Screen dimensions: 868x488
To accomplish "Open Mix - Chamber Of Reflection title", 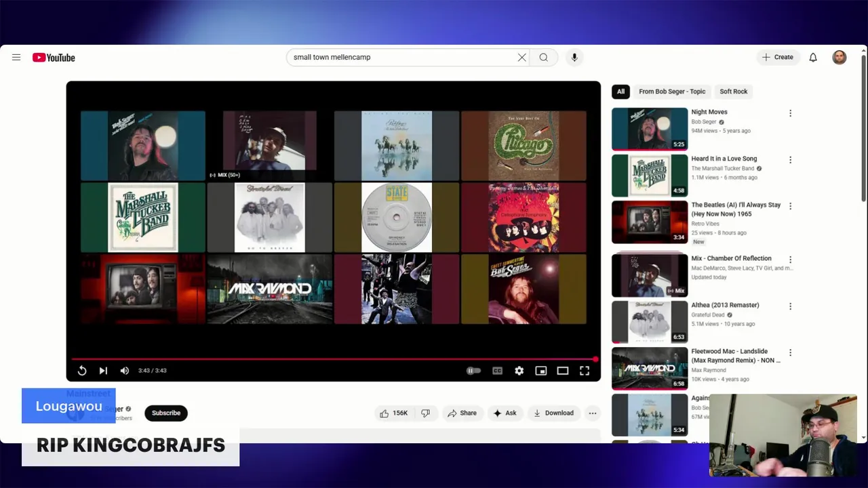I will 731,258.
